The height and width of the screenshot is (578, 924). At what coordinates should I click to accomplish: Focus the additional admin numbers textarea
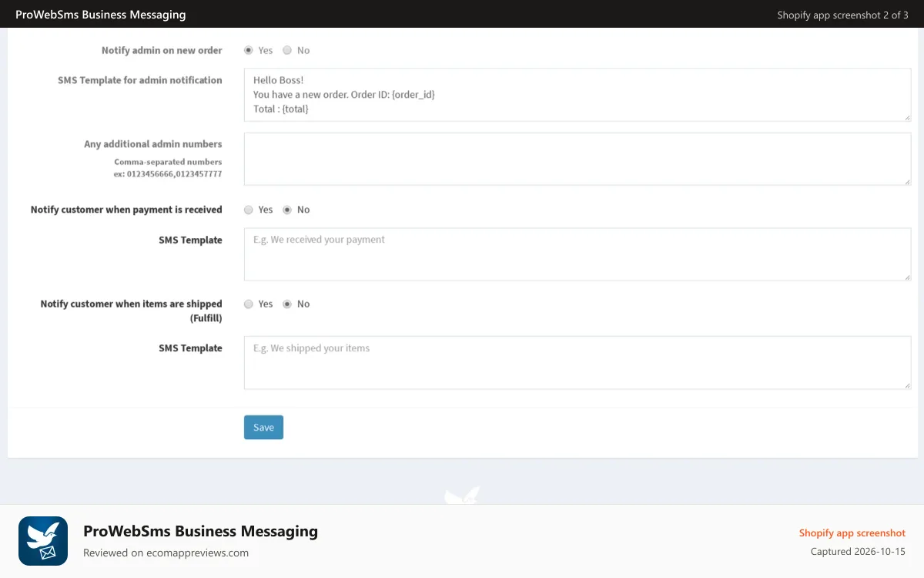coord(577,159)
